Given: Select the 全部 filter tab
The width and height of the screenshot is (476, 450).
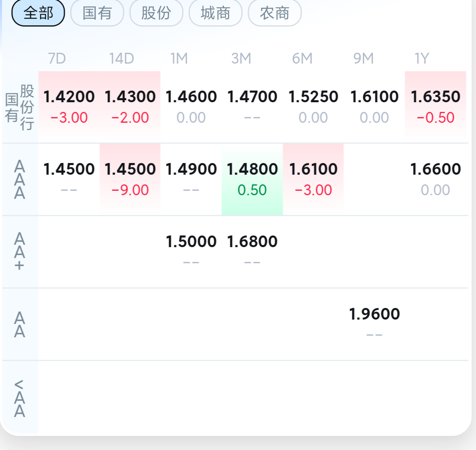Looking at the screenshot, I should (38, 13).
